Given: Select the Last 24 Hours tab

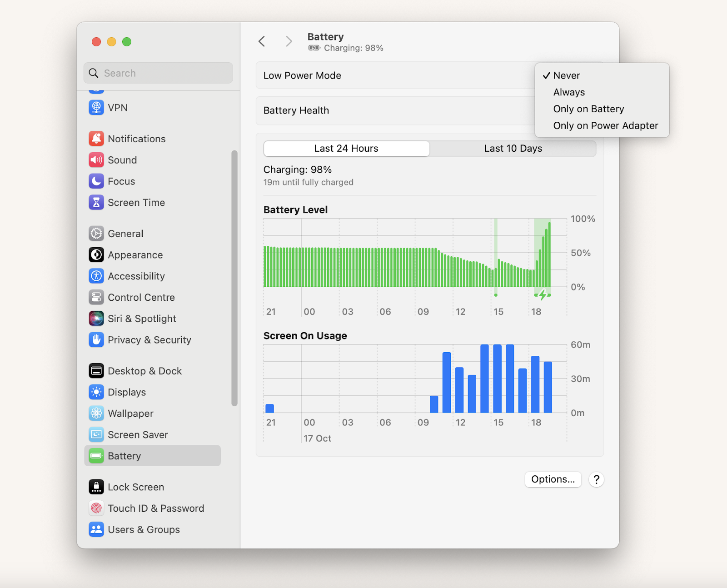Looking at the screenshot, I should pyautogui.click(x=346, y=148).
